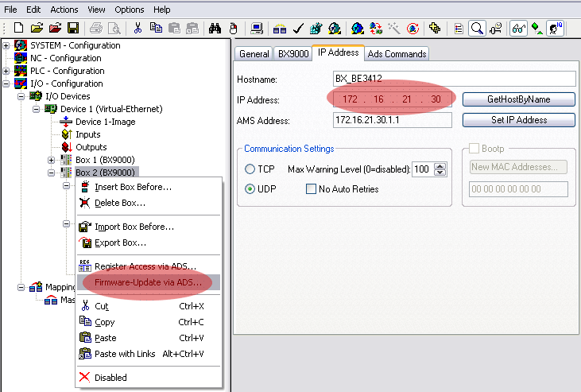Click the clipboard icon beside Paste entry
The width and height of the screenshot is (581, 392).
coord(85,337)
